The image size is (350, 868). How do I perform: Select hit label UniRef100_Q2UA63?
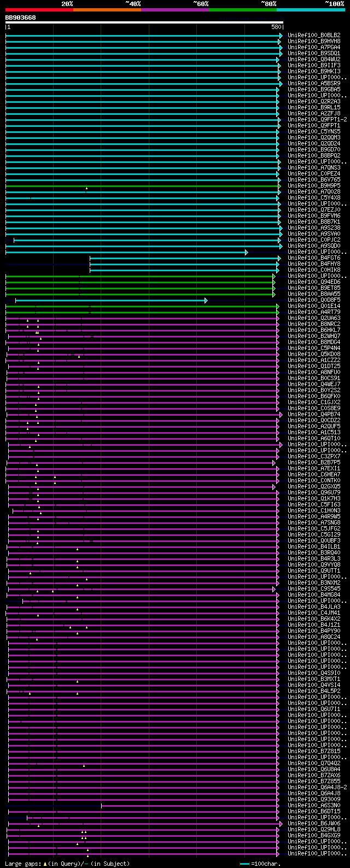(x=314, y=318)
